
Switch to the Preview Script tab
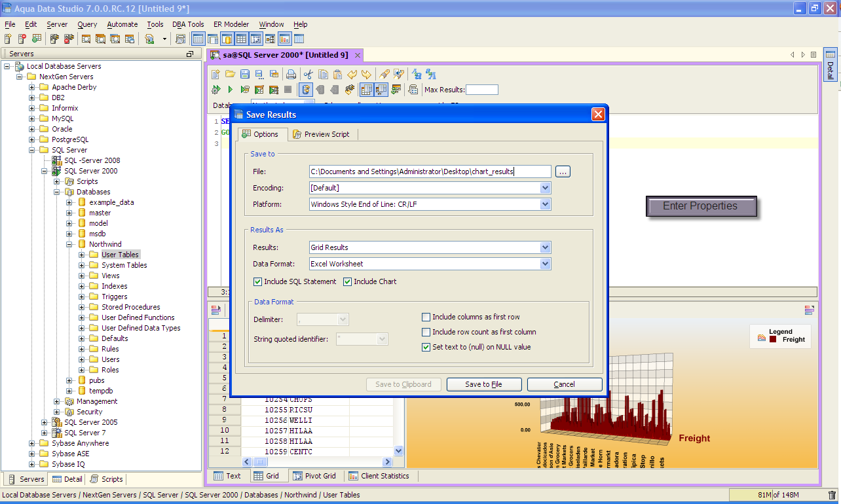(x=321, y=134)
